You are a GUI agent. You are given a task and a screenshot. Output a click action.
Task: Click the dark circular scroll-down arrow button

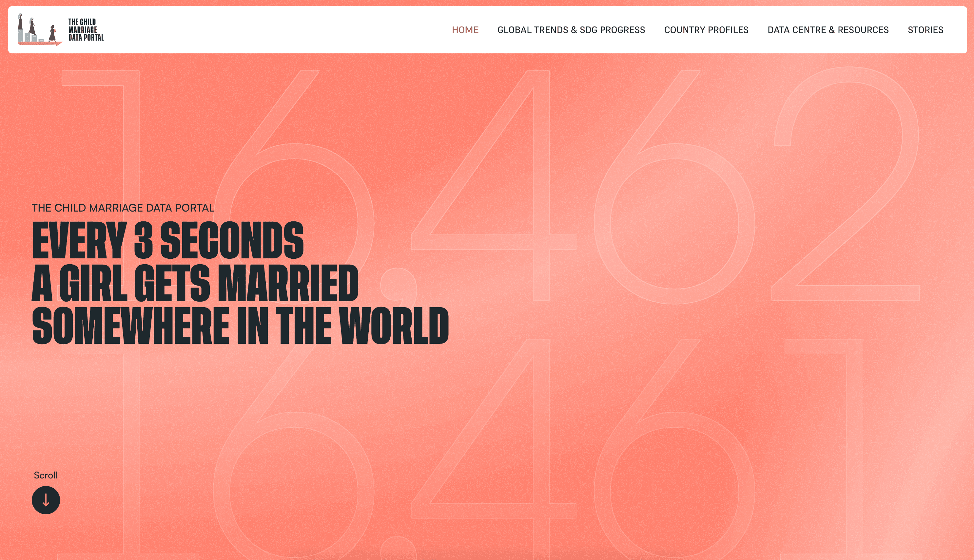point(46,500)
